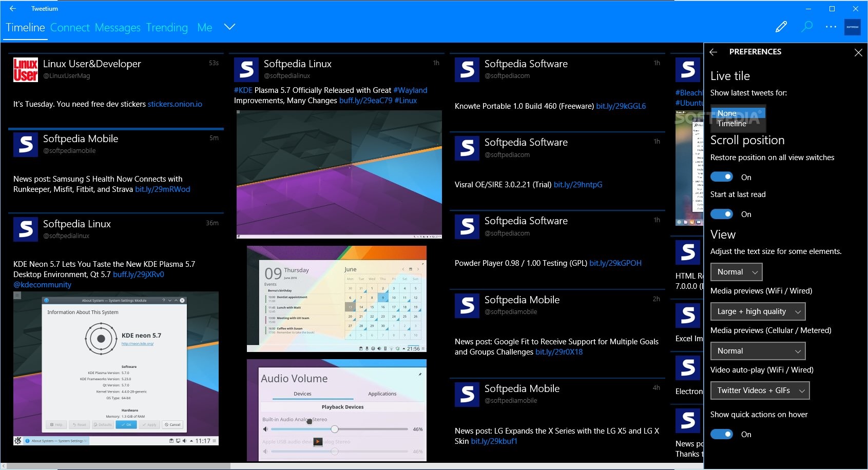The height and width of the screenshot is (470, 868).
Task: Open bit.ly/29kGGL6 link
Action: (621, 106)
